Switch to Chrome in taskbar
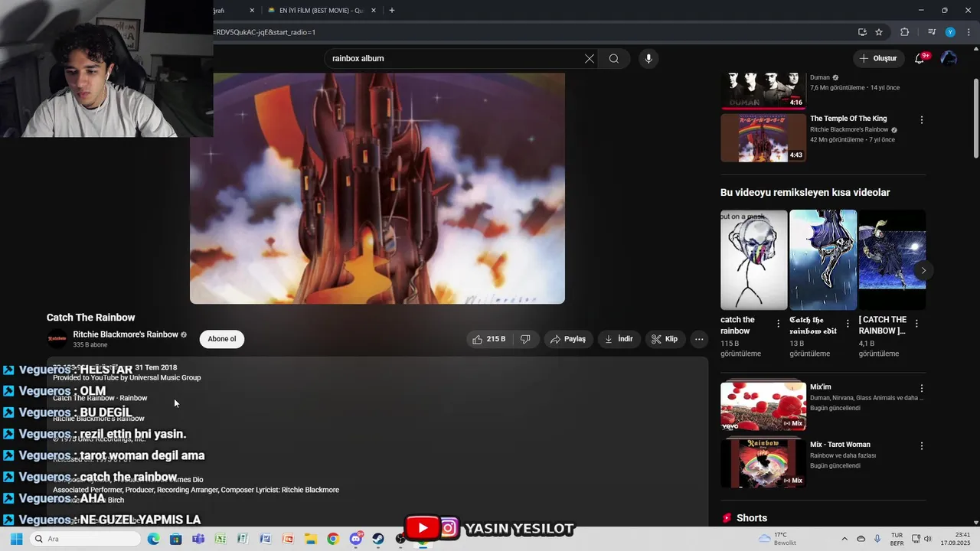This screenshot has height=551, width=980. (333, 539)
